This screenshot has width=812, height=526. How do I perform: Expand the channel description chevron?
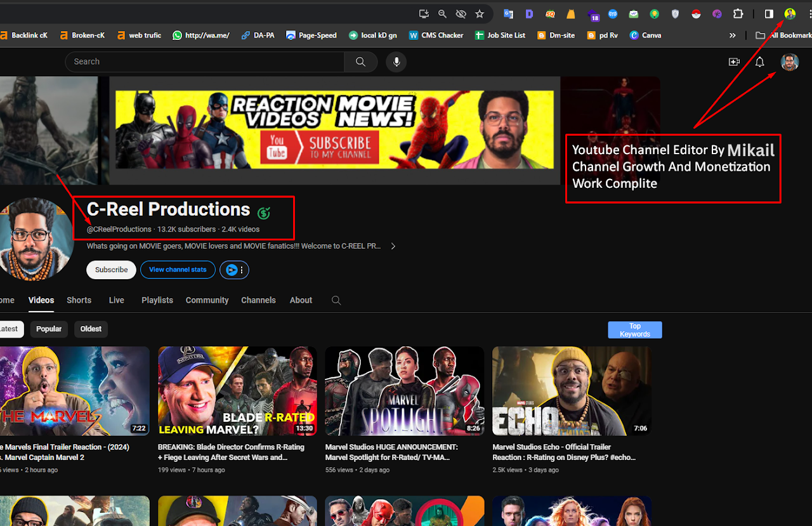[x=393, y=246]
